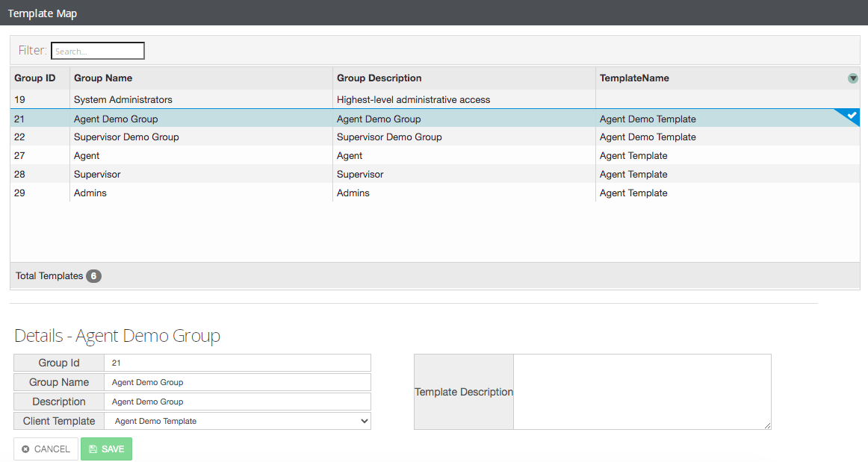Screen dimensions: 868x462
Task: Select Group ID 28 cell
Action: click(40, 175)
